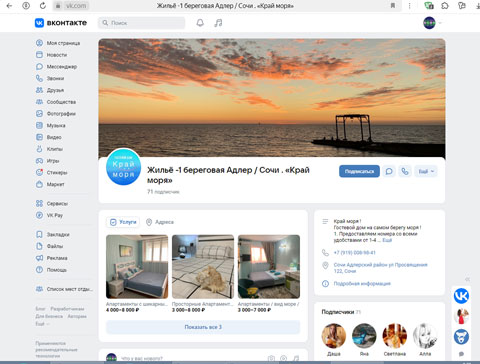Click the Сервисы sidebar icon
The height and width of the screenshot is (364, 480).
click(x=39, y=203)
